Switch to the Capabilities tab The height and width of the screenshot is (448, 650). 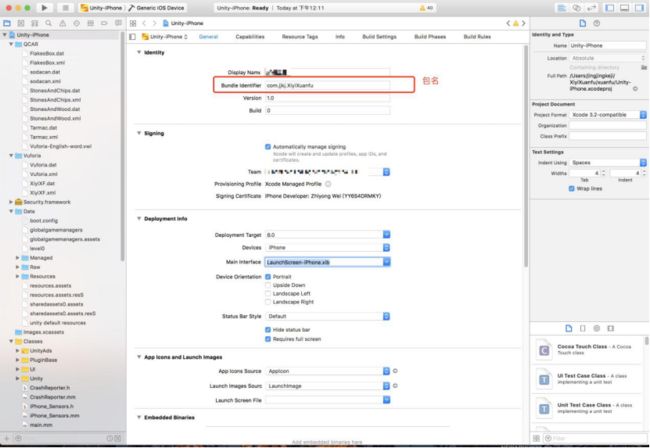point(250,36)
